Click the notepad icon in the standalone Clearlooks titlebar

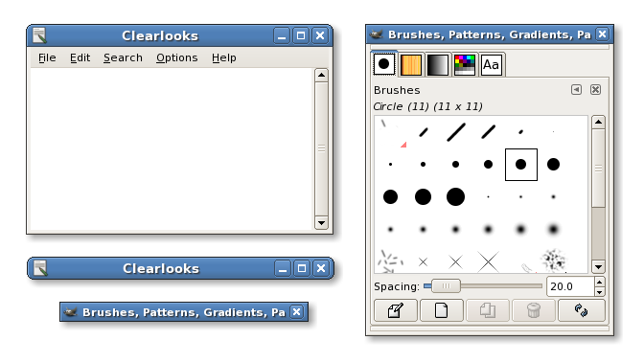click(x=40, y=268)
